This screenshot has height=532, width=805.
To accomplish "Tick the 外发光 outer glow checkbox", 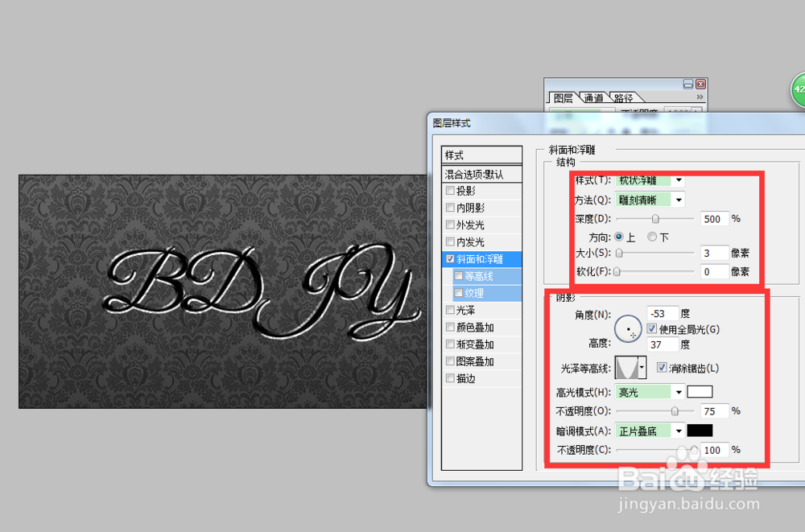I will pos(450,225).
